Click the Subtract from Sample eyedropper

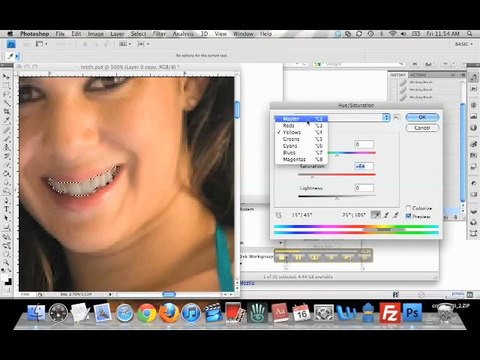396,215
